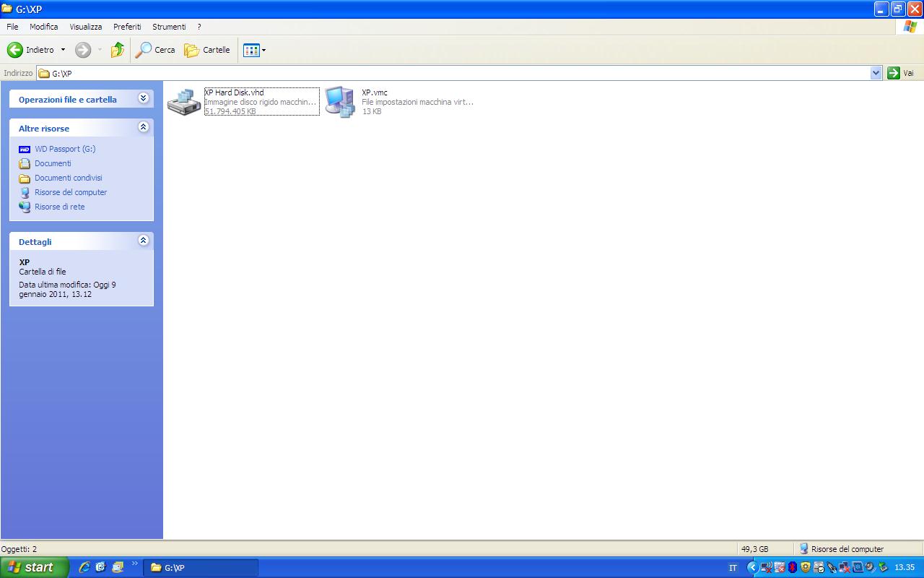The image size is (924, 578).
Task: Open Documenti condivisi link
Action: tap(69, 178)
